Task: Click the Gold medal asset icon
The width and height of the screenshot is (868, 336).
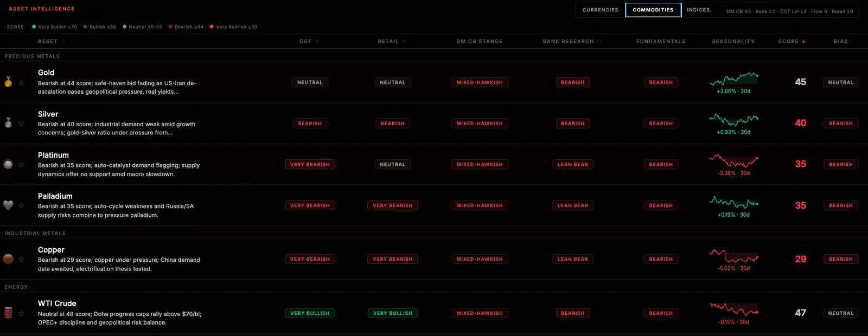Action: click(8, 82)
